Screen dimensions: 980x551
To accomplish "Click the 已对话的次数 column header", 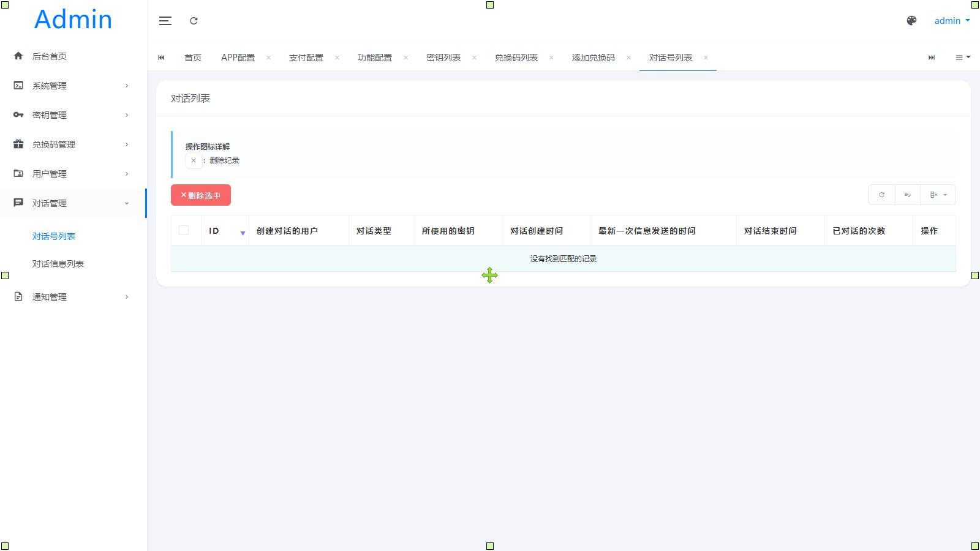I will (x=859, y=231).
